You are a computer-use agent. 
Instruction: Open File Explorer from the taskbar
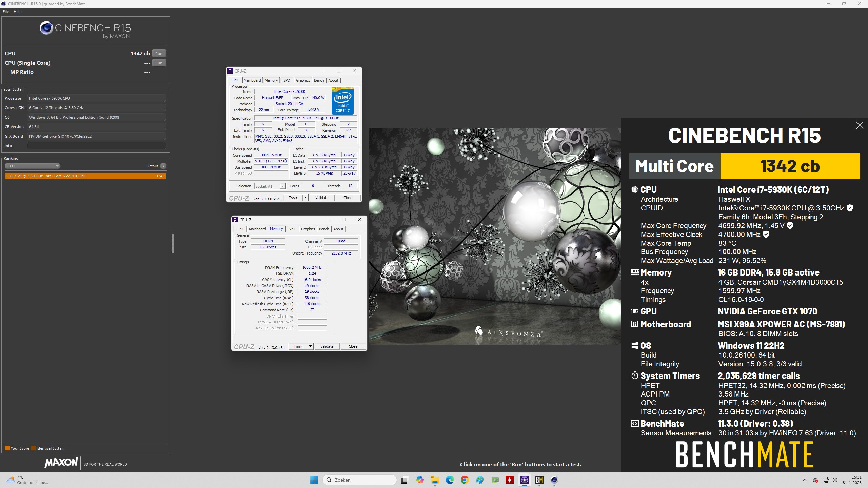click(435, 480)
